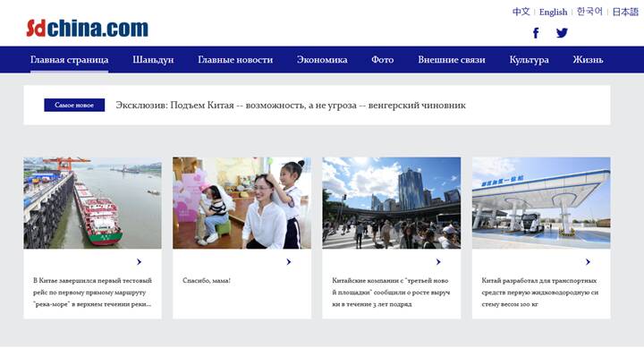Screen dimensions: 644x348
Task: Click the sdchina.com logo
Action: (x=87, y=28)
